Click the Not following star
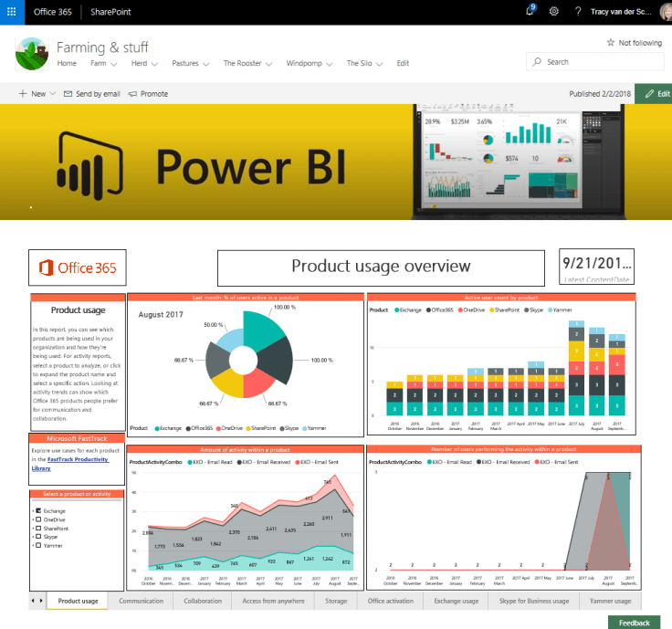 click(611, 43)
